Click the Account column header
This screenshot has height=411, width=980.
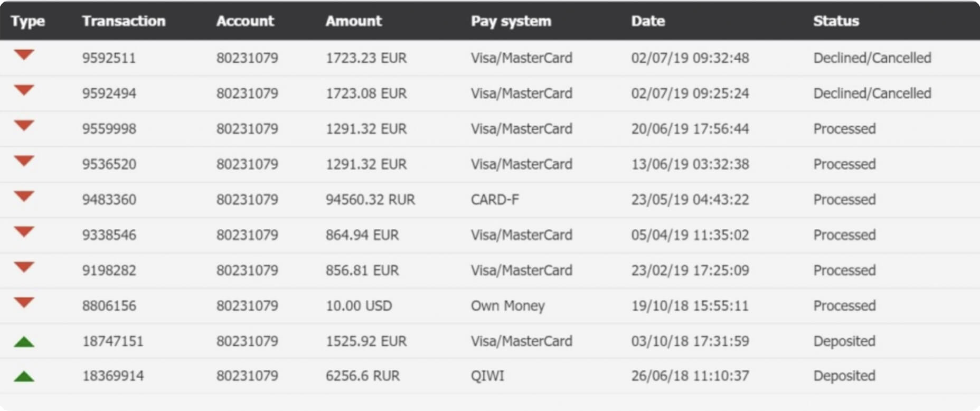point(245,21)
